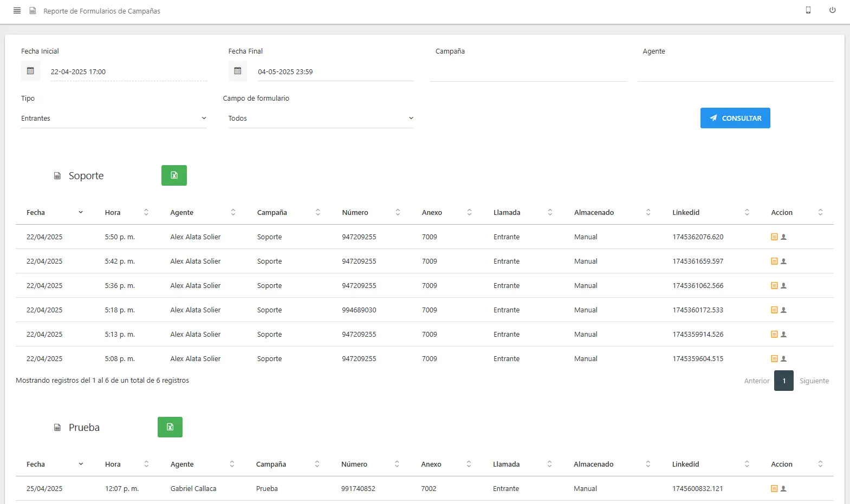This screenshot has width=850, height=504.
Task: Sort Soporte table by Hora
Action: coord(127,212)
